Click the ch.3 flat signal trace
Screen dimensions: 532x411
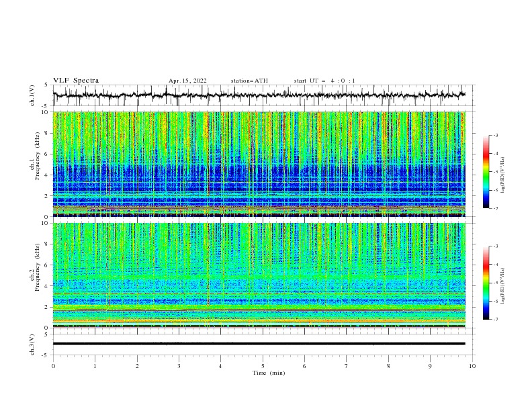pyautogui.click(x=259, y=344)
